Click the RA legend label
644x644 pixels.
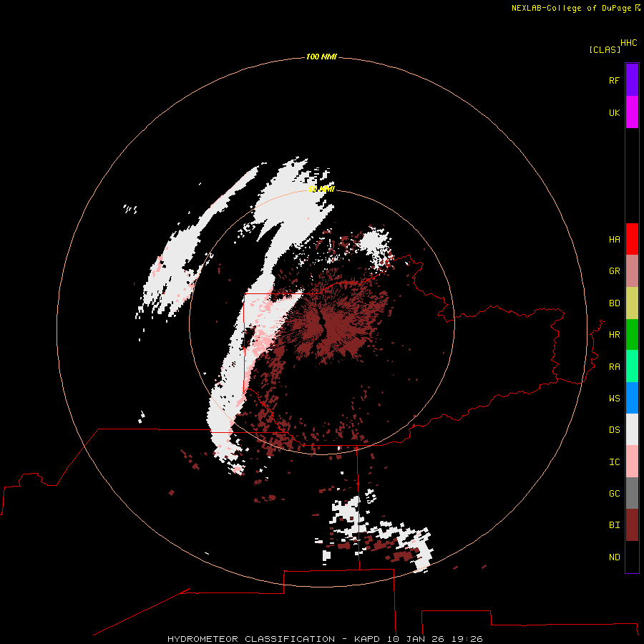614,367
